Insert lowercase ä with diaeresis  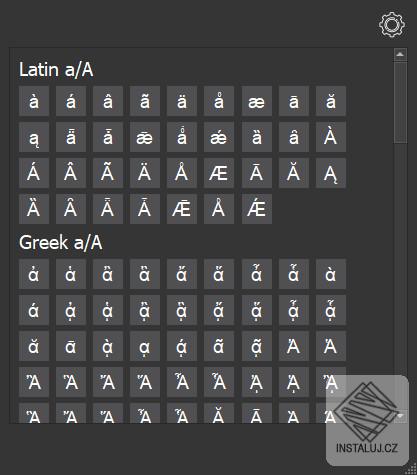pyautogui.click(x=182, y=101)
